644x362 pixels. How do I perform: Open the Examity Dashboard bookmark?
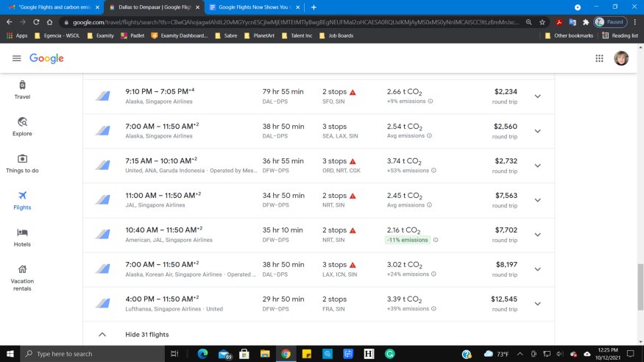(x=180, y=36)
